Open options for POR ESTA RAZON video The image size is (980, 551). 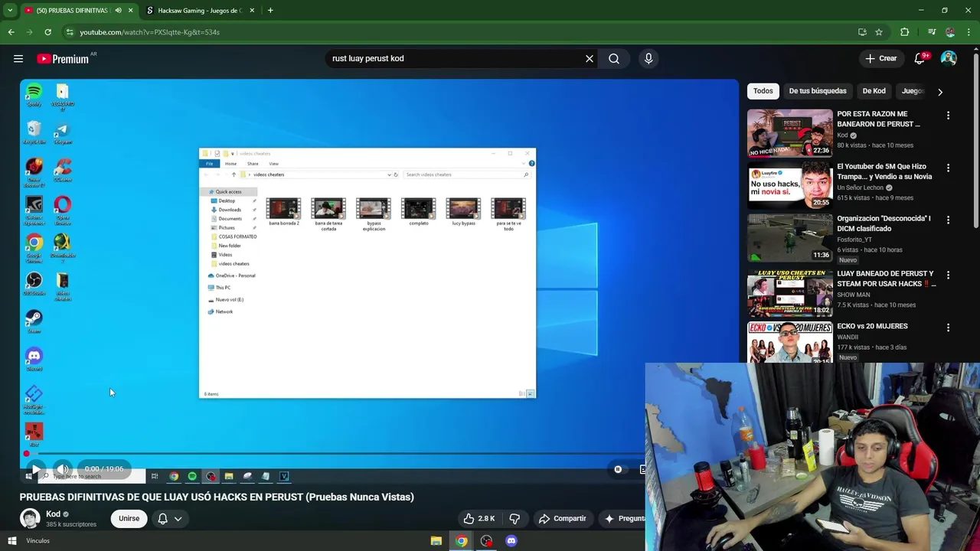[x=948, y=116]
